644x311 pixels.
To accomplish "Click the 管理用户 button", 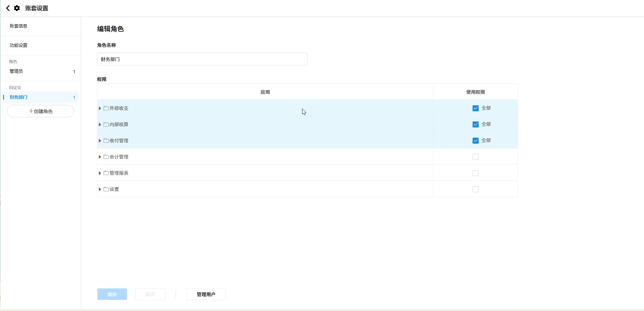I will point(206,294).
